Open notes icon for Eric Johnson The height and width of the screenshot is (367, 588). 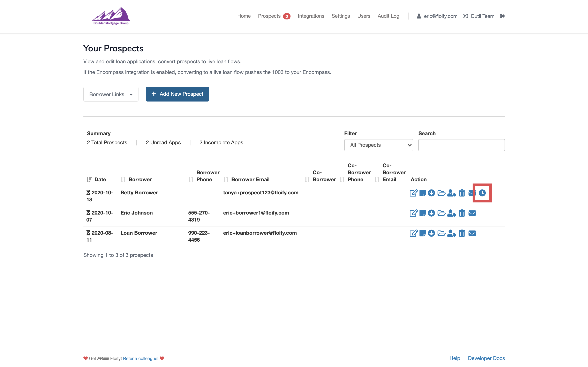tap(422, 213)
